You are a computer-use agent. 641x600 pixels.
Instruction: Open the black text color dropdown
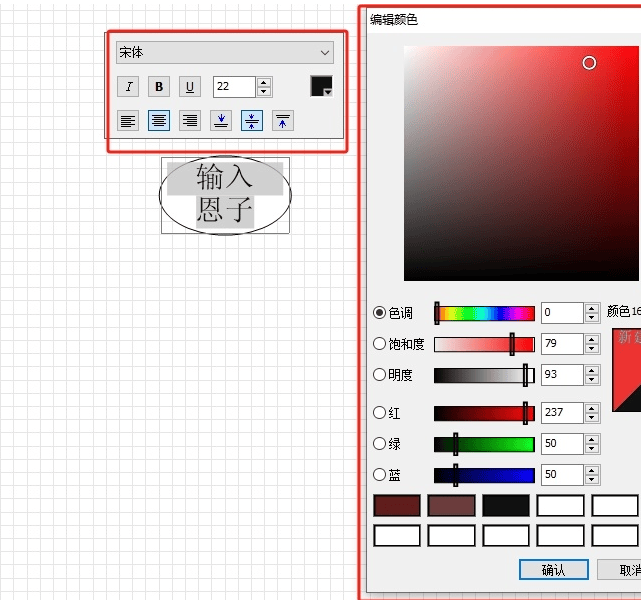(x=322, y=87)
